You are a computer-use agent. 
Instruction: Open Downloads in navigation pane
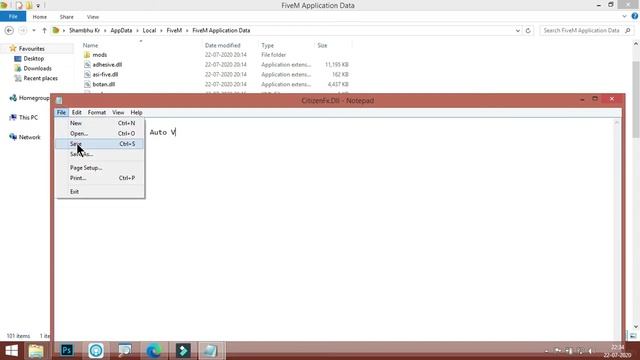37,68
